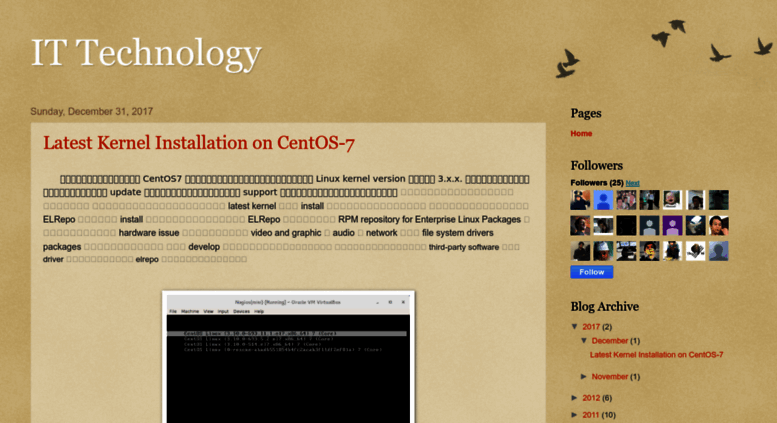Open the bright blue default silhouette follower avatar
The height and width of the screenshot is (423, 777).
pos(603,200)
